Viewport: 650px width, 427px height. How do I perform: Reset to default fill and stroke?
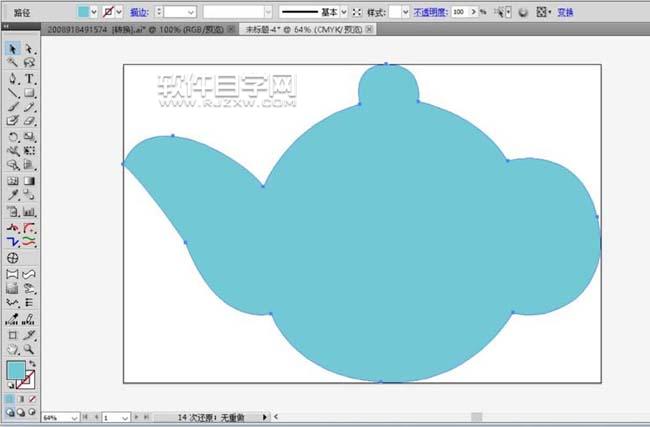[10, 386]
